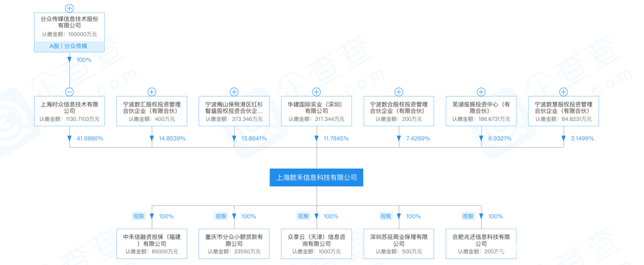Open the 华建国际实业（深圳）有限公司 node
Image resolution: width=644 pixels, height=265 pixels.
[x=317, y=111]
